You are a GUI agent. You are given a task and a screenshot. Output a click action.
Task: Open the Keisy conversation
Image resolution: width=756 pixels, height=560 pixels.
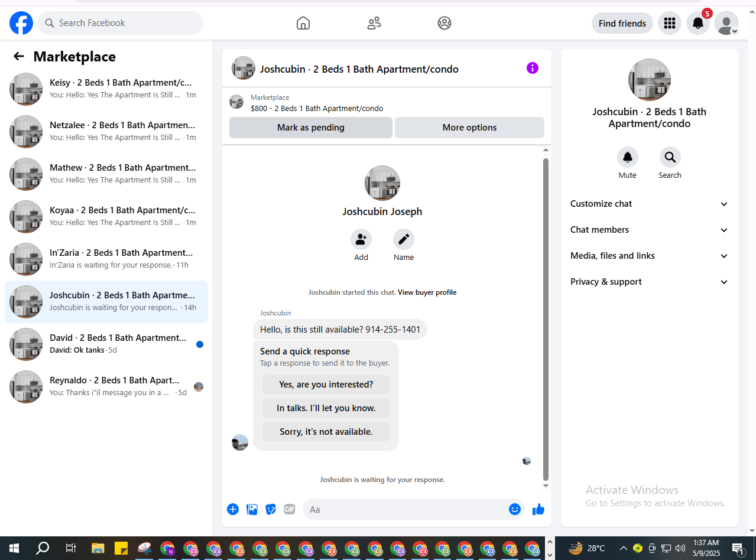point(106,89)
